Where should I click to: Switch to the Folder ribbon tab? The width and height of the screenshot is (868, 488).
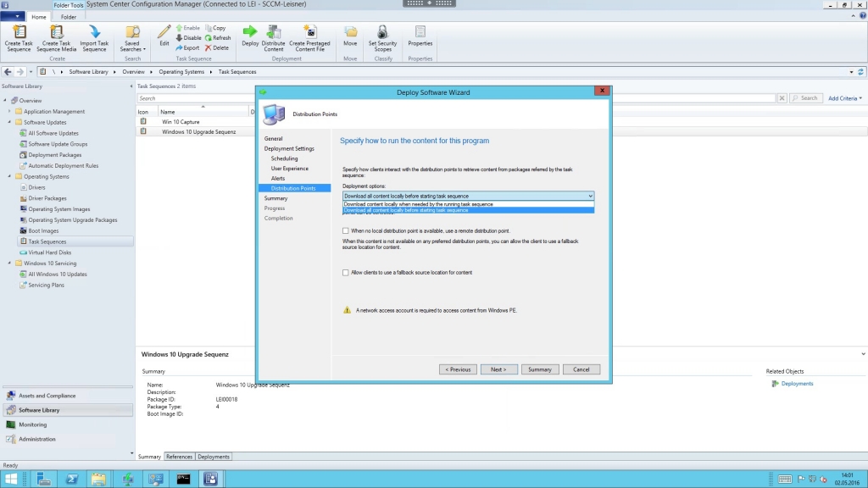pos(69,17)
